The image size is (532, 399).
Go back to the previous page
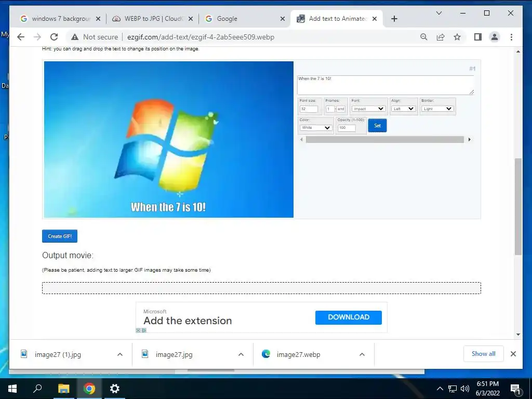coord(21,37)
